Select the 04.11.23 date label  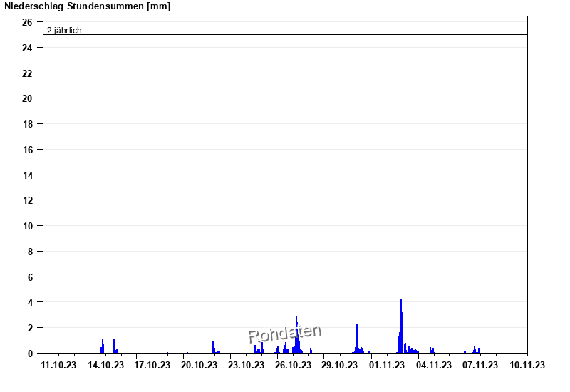pyautogui.click(x=434, y=366)
